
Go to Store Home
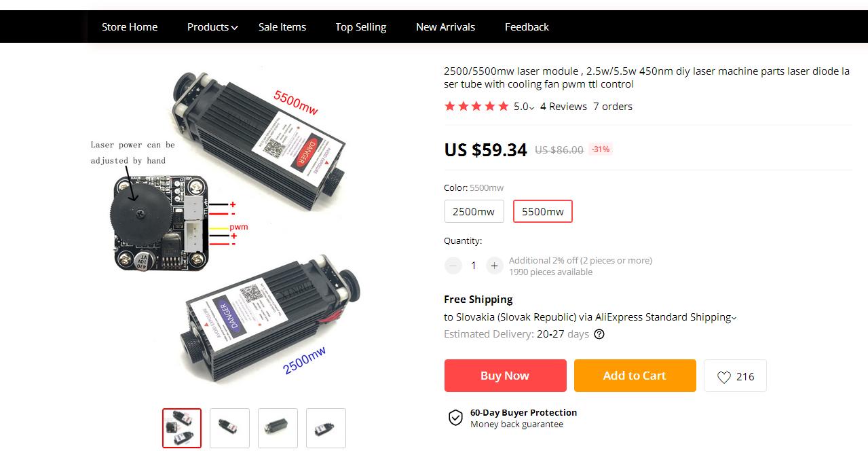pos(130,27)
